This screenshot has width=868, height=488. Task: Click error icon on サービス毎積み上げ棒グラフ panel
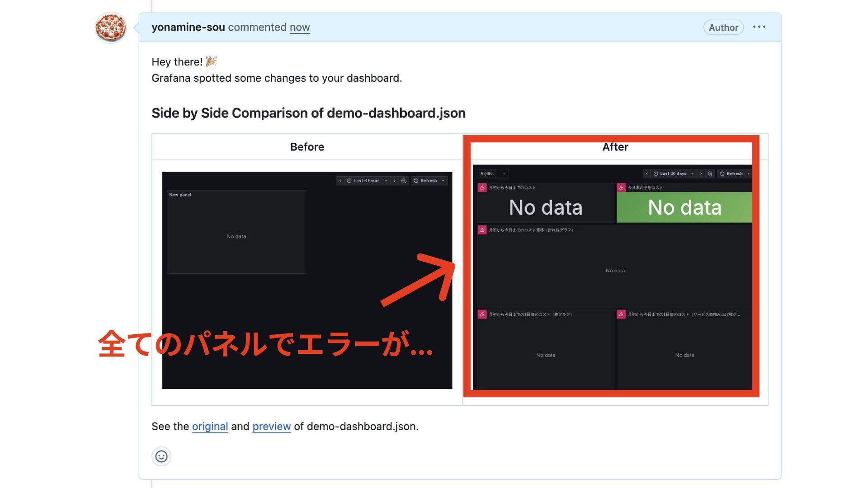[x=621, y=314]
